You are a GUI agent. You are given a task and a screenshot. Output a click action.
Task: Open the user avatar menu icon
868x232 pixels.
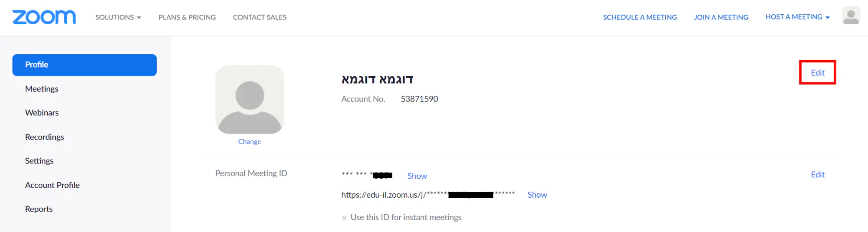[x=851, y=16]
